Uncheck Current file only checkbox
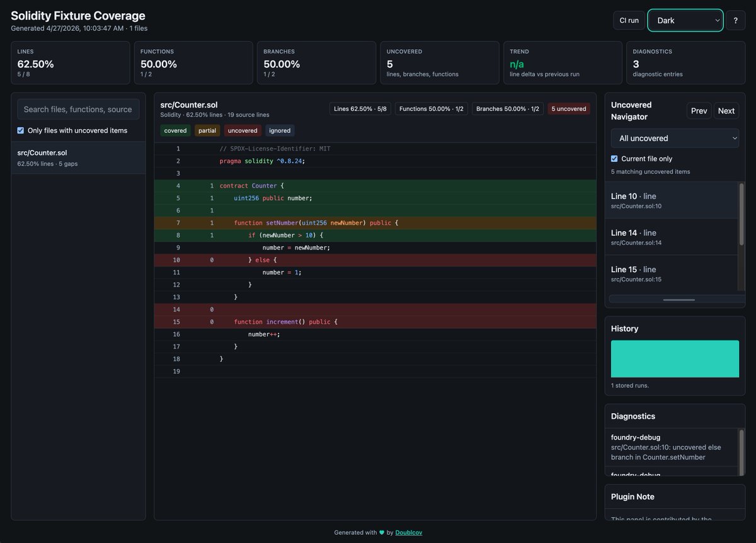The height and width of the screenshot is (543, 756). pyautogui.click(x=615, y=159)
